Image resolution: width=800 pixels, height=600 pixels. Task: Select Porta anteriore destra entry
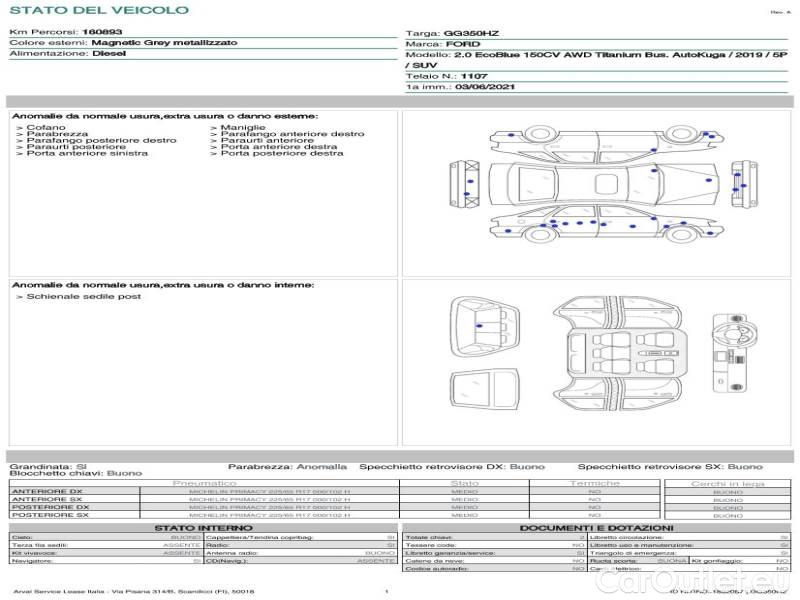coord(279,146)
